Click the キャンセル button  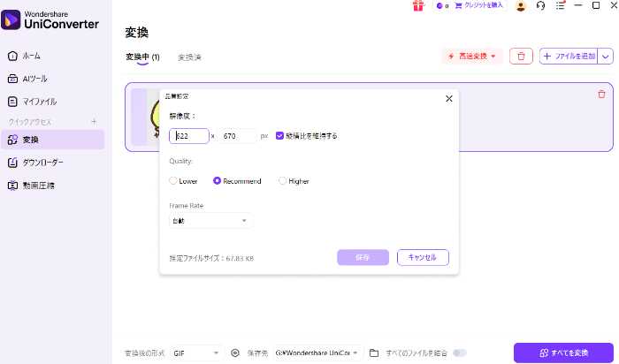coord(423,257)
